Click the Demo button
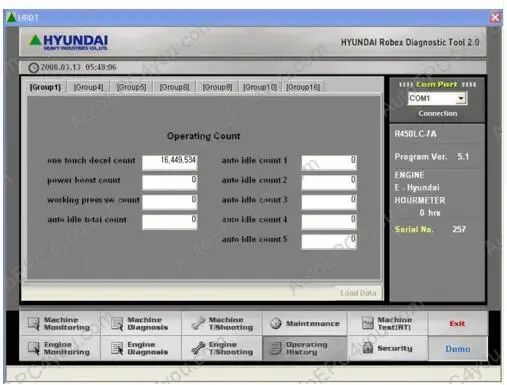This screenshot has width=507, height=385. [458, 349]
